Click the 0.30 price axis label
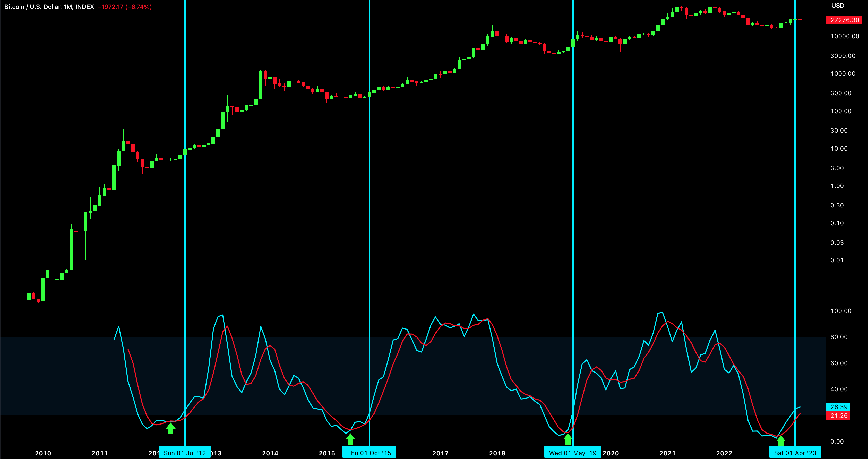The width and height of the screenshot is (868, 459). 837,205
